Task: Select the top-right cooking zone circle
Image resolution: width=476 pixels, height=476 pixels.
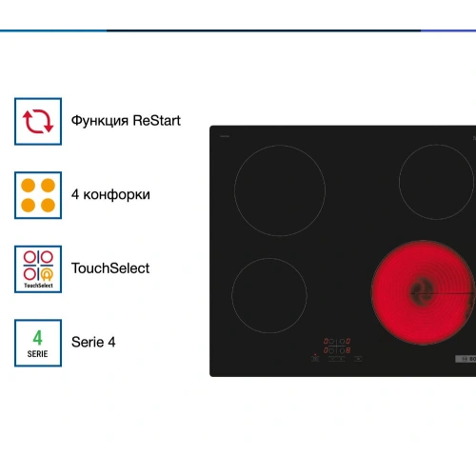Action: coord(436,182)
